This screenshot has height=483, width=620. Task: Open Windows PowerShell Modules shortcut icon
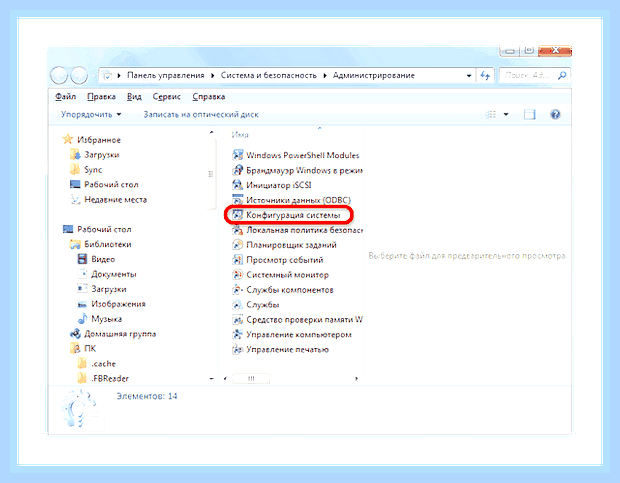237,155
